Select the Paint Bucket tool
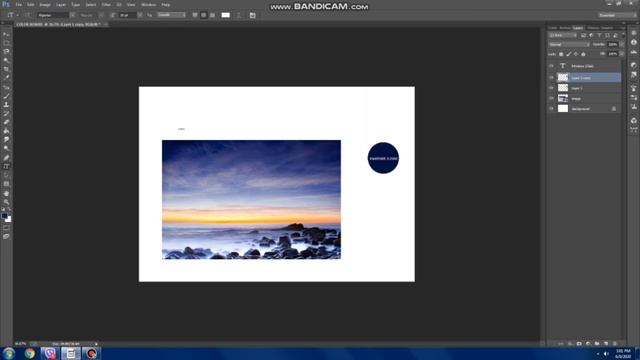Image resolution: width=640 pixels, height=360 pixels. click(6, 131)
